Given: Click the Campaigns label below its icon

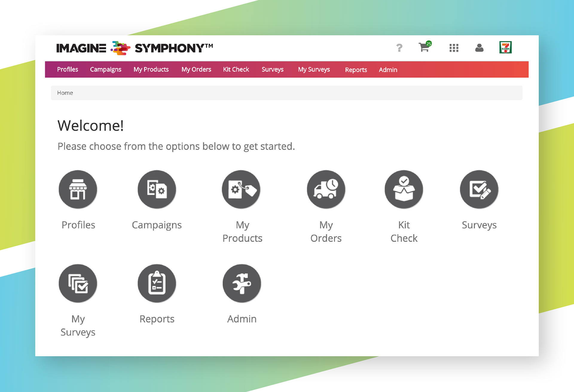Looking at the screenshot, I should coord(157,225).
